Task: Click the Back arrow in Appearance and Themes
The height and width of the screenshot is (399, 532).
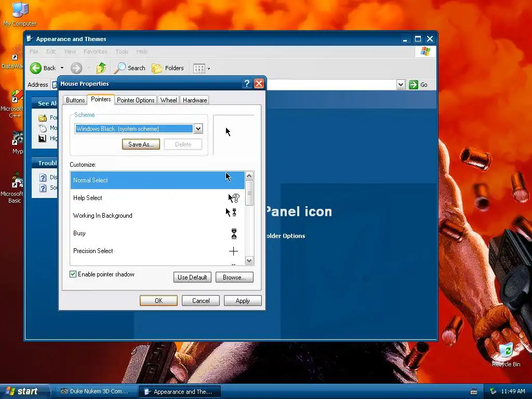Action: click(x=36, y=68)
